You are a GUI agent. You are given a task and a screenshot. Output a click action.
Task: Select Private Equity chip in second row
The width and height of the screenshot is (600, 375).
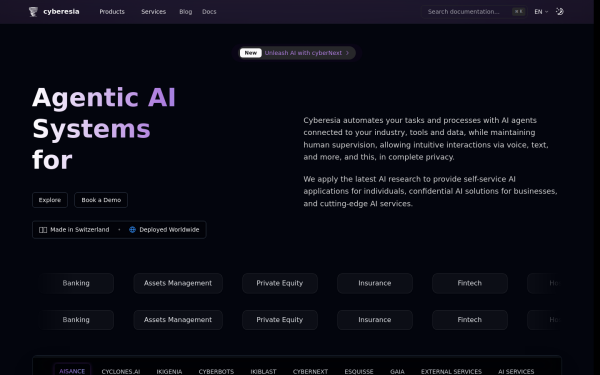[280, 320]
